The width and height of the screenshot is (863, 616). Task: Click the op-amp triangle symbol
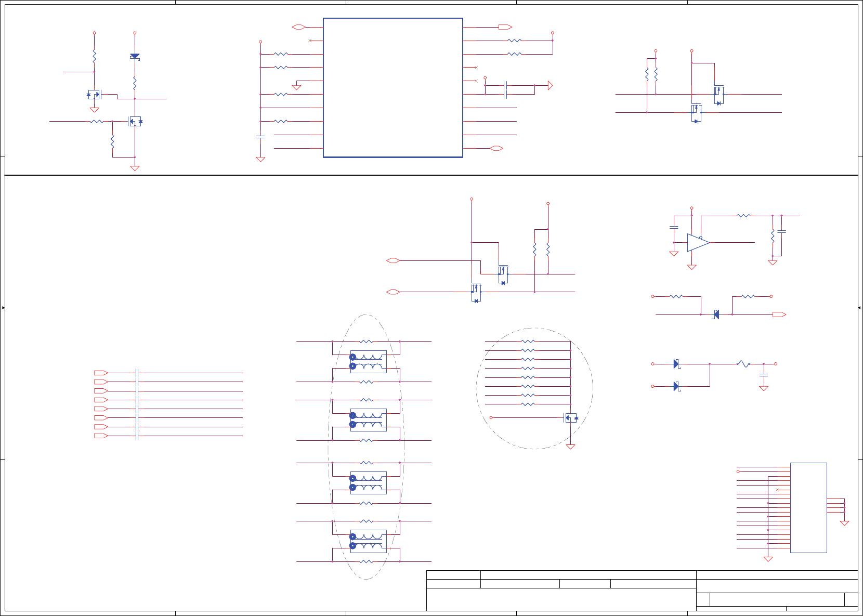click(x=698, y=243)
